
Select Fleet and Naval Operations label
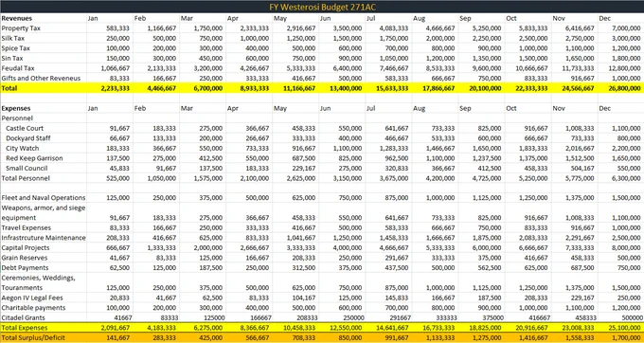44,198
